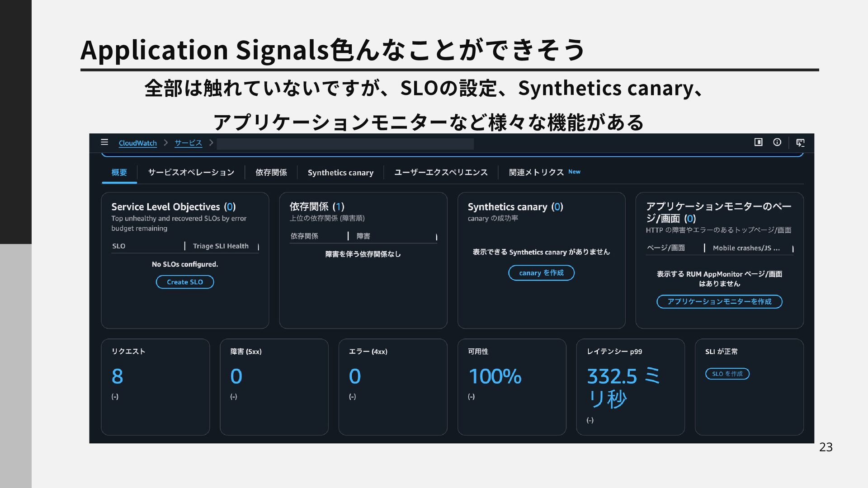Open the 依存関係 tab
This screenshot has height=488, width=868.
(271, 173)
